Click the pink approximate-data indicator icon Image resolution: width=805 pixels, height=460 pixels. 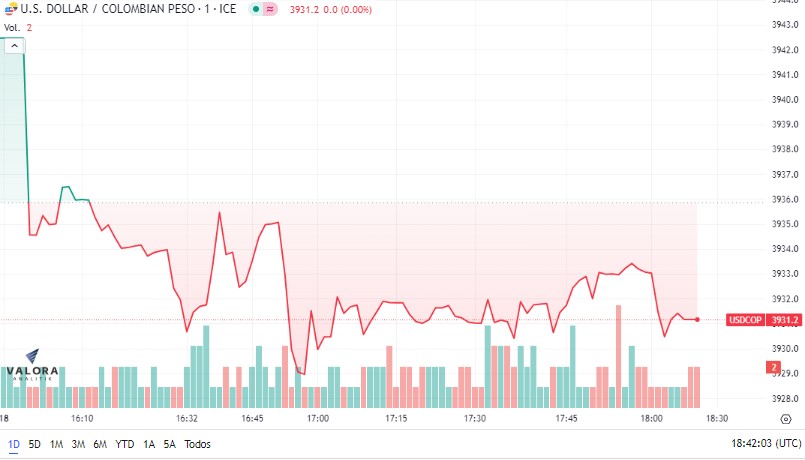tap(270, 9)
